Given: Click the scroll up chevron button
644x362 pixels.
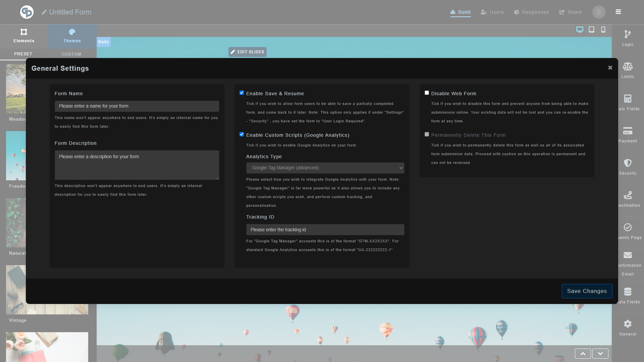Looking at the screenshot, I should 583,354.
